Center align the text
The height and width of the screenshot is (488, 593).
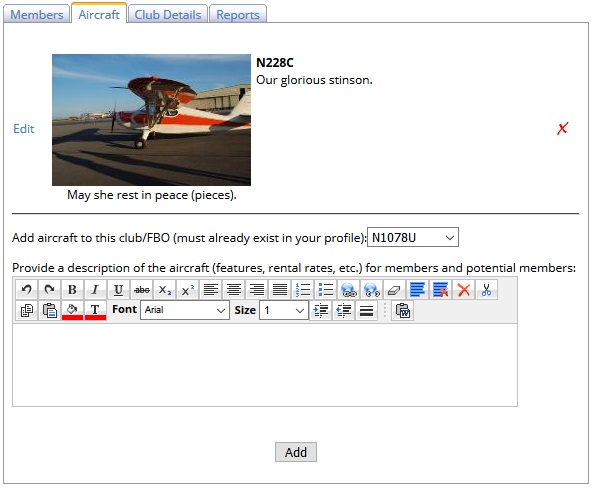234,290
